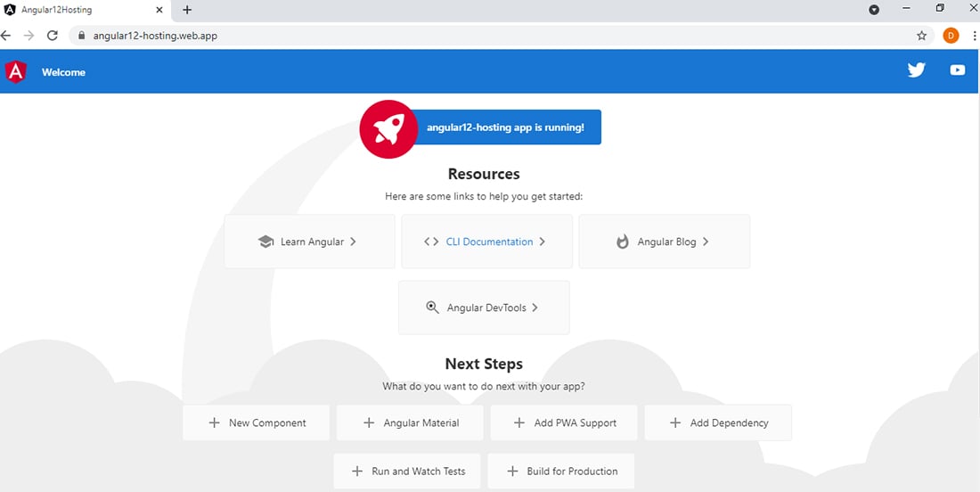The image size is (980, 492).
Task: Click the graduation cap Learn Angular icon
Action: 265,242
